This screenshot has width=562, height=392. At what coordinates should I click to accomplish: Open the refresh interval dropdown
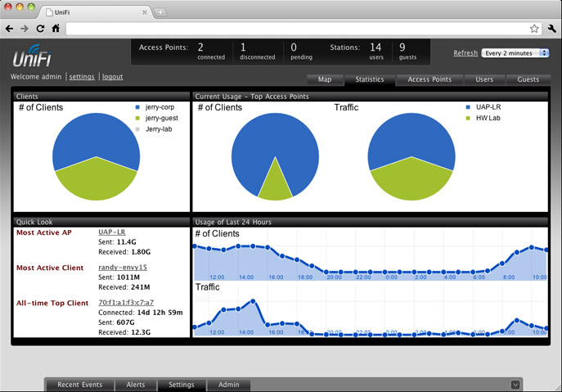(x=515, y=53)
